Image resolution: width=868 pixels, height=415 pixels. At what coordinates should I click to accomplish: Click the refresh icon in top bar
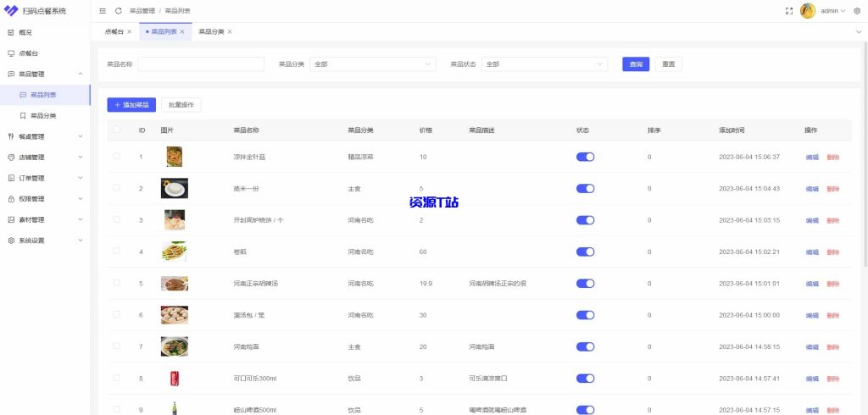click(119, 10)
